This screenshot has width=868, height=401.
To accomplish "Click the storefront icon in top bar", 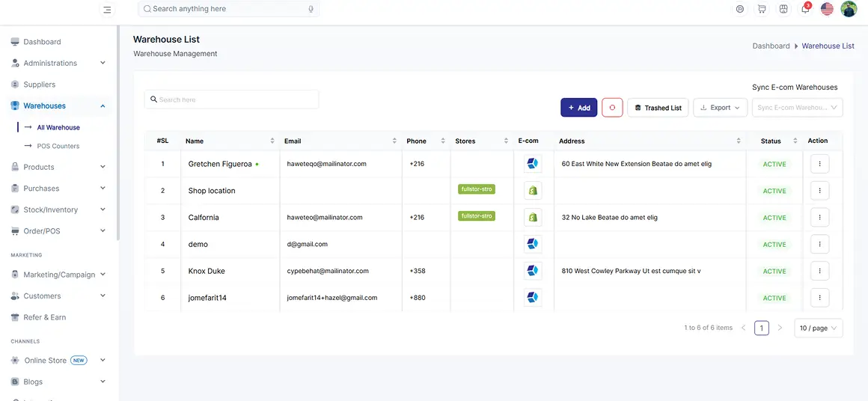I will tap(783, 9).
